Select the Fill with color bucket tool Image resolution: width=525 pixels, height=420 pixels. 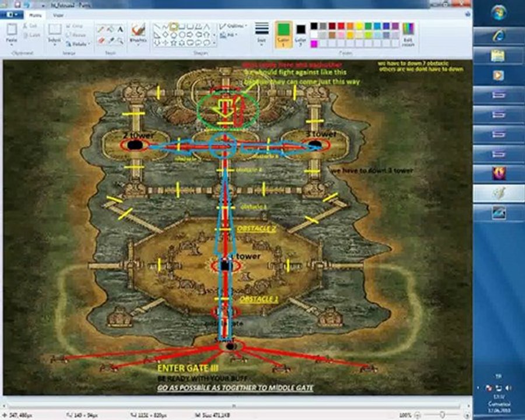pyautogui.click(x=110, y=29)
